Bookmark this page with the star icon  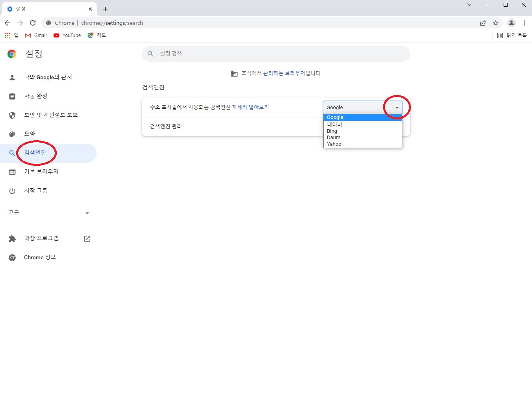click(496, 23)
